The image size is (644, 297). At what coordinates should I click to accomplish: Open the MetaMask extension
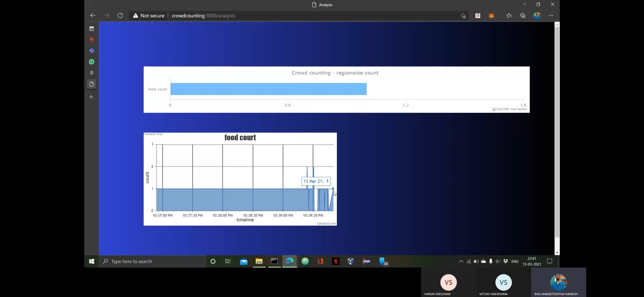click(491, 16)
